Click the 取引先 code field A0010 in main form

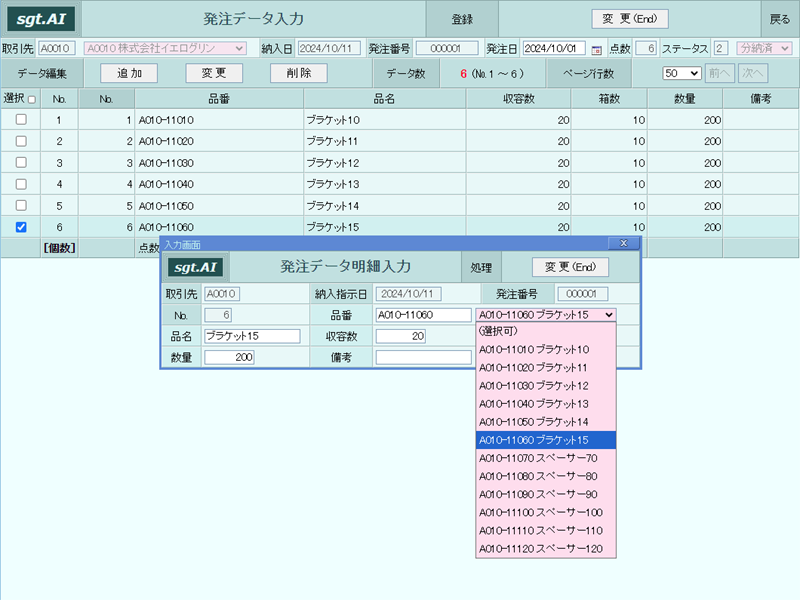57,48
